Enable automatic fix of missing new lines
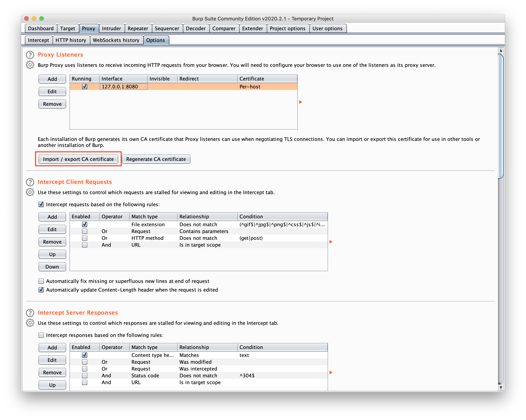 41,281
